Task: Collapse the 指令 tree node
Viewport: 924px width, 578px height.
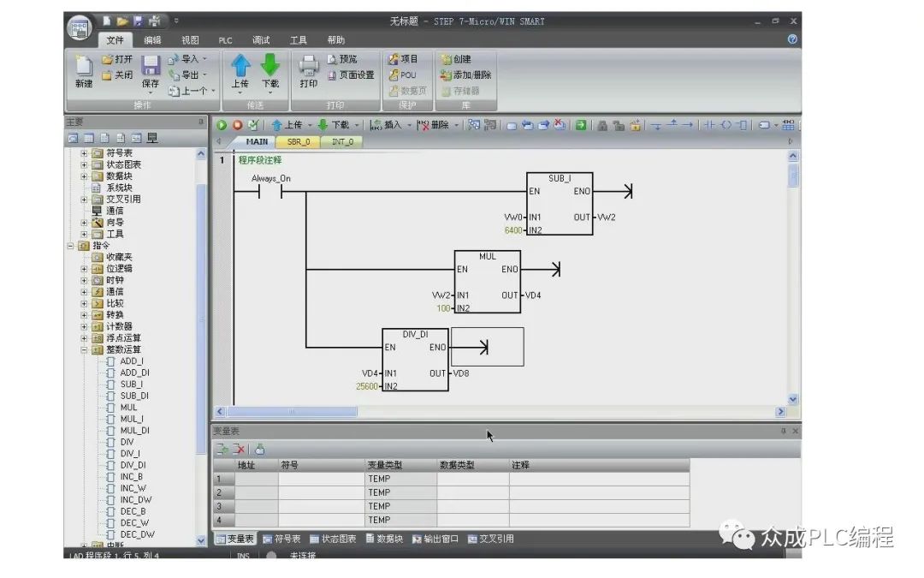Action: pos(68,245)
